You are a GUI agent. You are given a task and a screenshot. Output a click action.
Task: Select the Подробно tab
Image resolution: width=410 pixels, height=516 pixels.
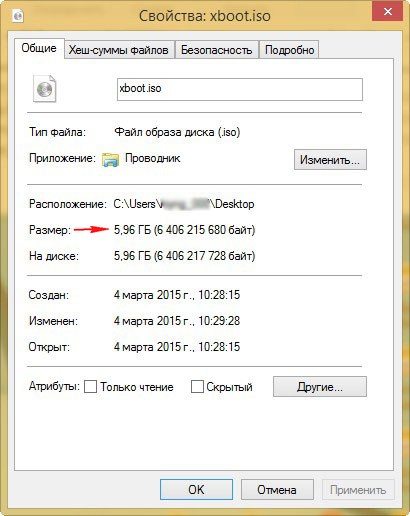pos(289,50)
